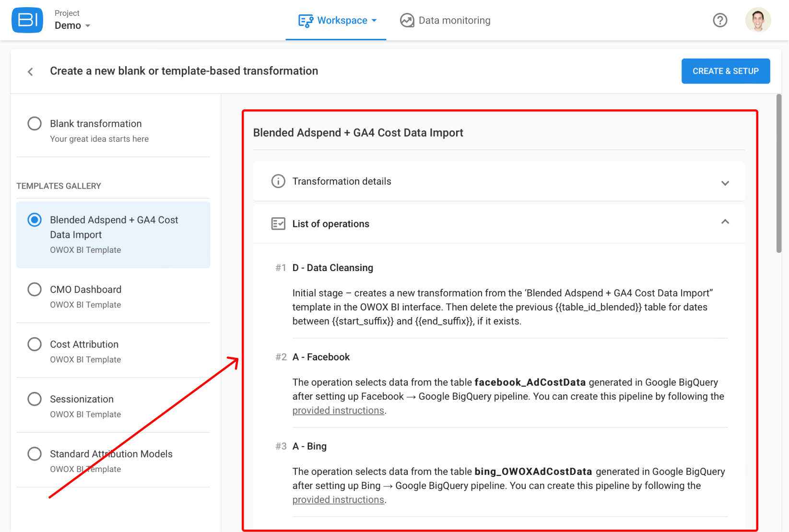This screenshot has width=789, height=532.
Task: Select Standard Attribution Models radio button
Action: [35, 453]
